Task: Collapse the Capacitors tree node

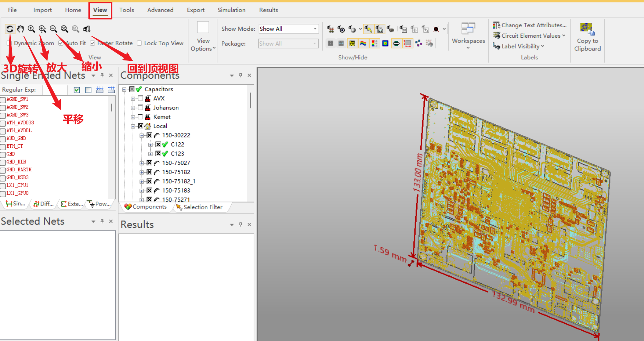Action: point(124,89)
